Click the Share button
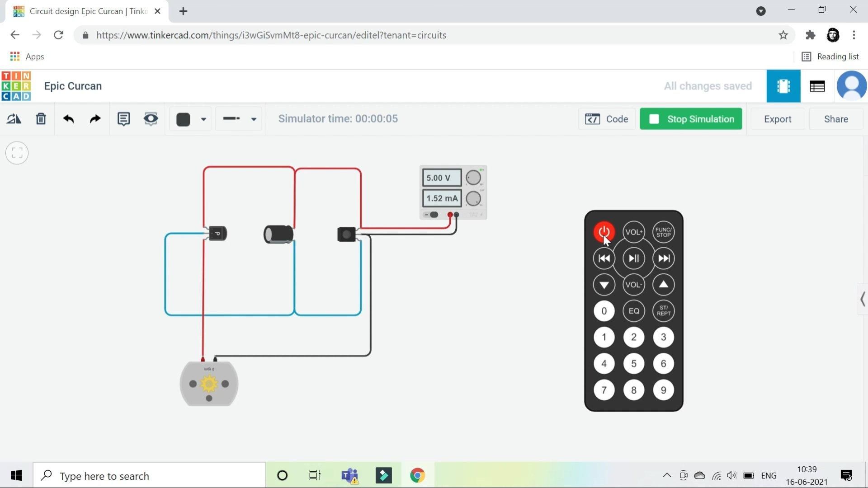This screenshot has height=488, width=868. click(835, 119)
